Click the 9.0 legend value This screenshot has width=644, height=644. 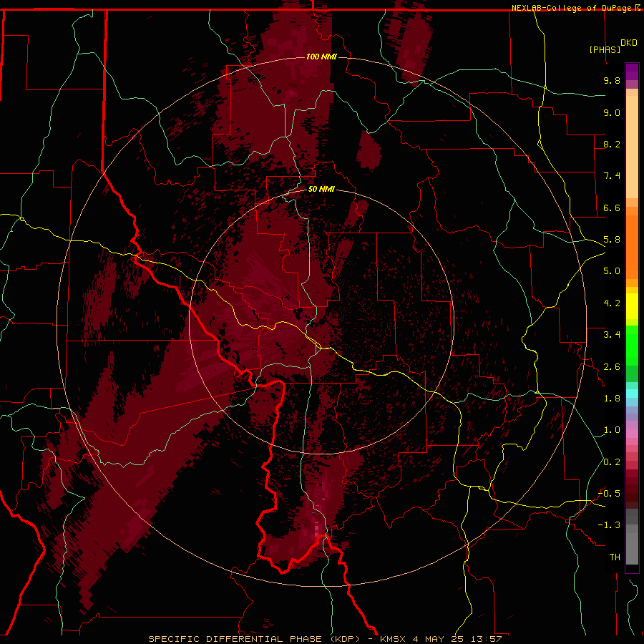612,112
